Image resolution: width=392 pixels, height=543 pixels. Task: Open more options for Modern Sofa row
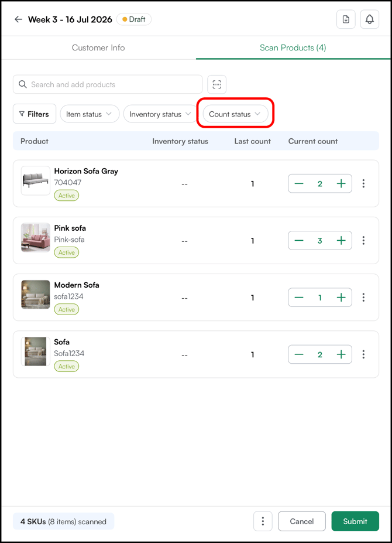(363, 297)
